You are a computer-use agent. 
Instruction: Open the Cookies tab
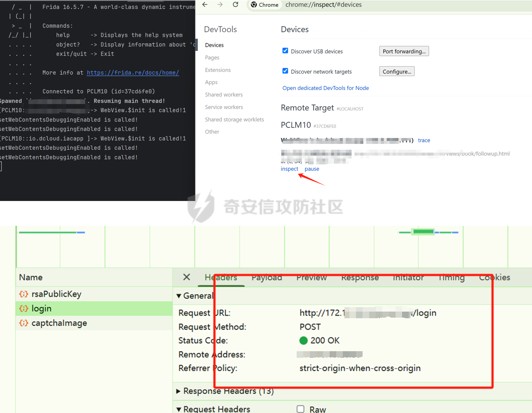(495, 277)
